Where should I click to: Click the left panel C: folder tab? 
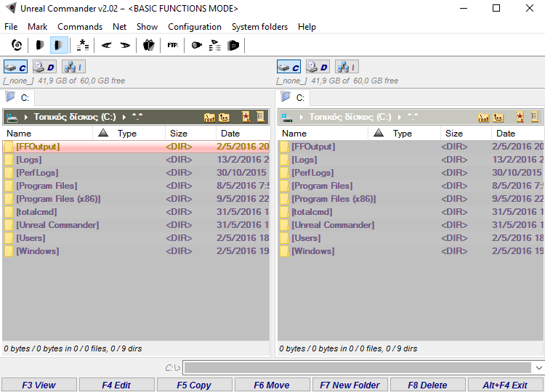coord(18,97)
